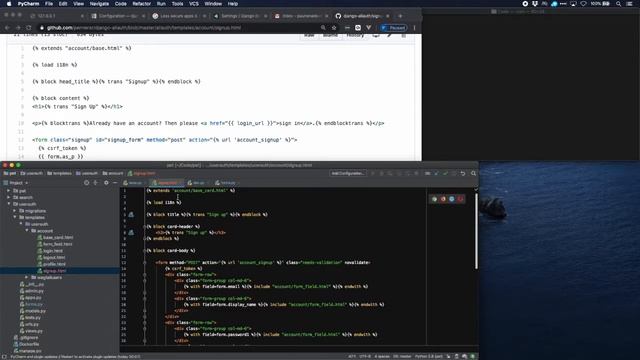Collapse the templates folder

pos(15,217)
